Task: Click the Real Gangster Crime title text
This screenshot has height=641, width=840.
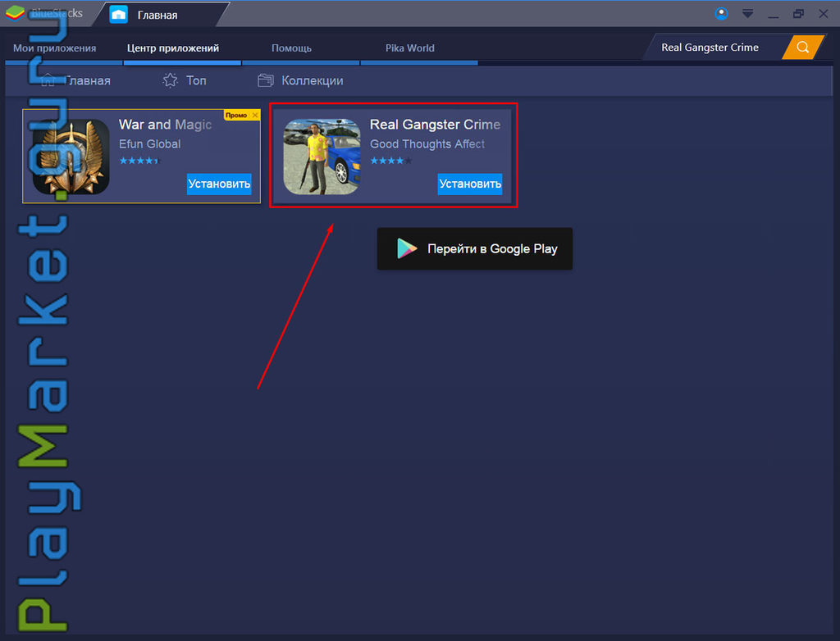Action: [x=435, y=125]
